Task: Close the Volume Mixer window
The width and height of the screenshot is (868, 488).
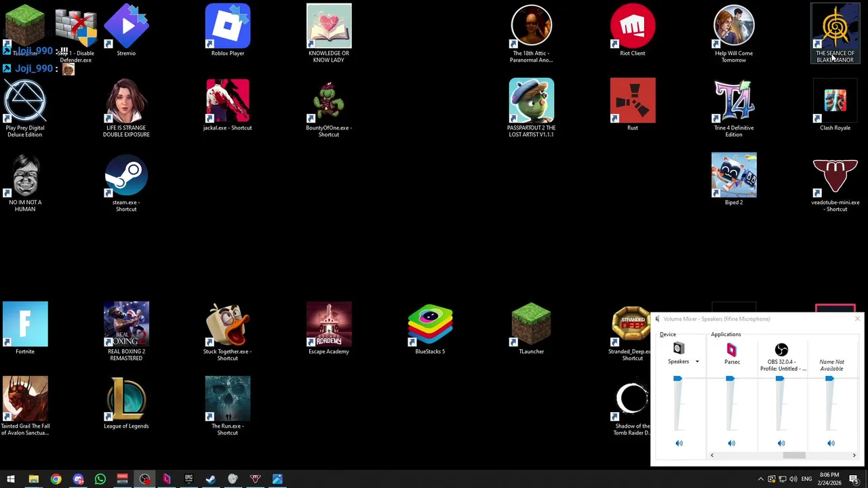Action: (857, 319)
